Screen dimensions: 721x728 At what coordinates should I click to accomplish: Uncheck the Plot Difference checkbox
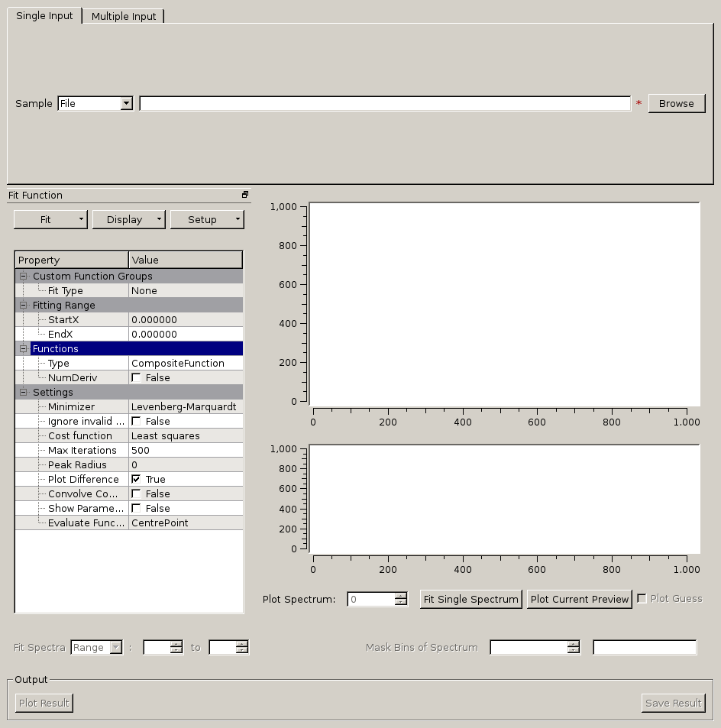tap(136, 480)
